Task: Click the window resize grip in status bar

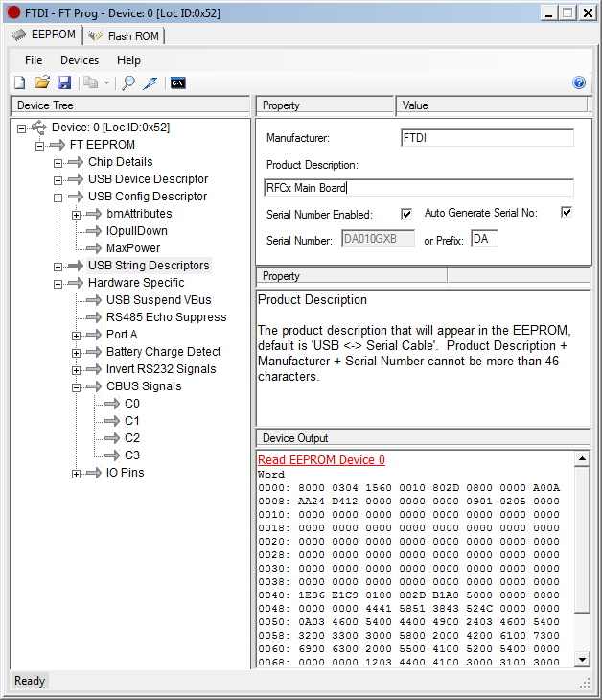Action: coord(585,682)
